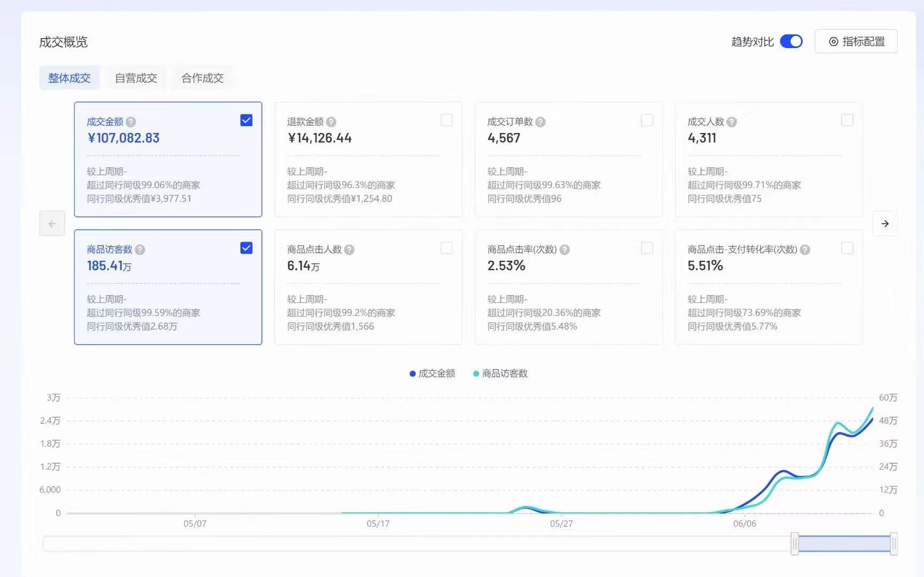
Task: Check the 退款金额 metric checkbox
Action: coord(447,120)
